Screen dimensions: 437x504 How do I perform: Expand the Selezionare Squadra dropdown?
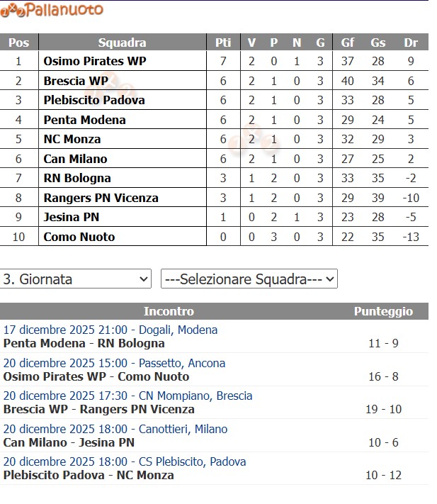249,279
